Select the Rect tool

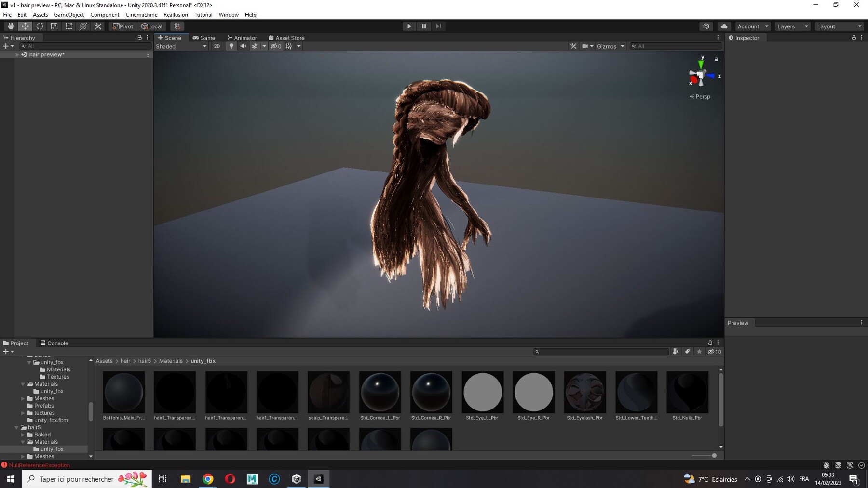(x=68, y=26)
